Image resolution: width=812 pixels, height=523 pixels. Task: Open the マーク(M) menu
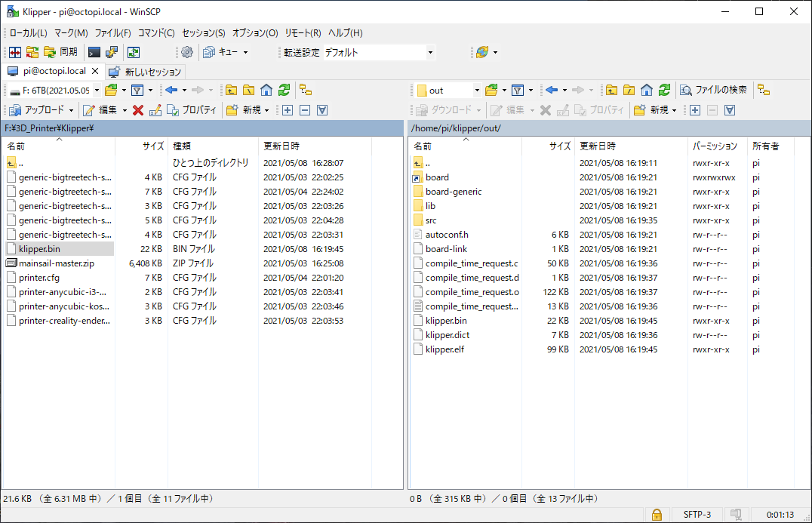point(71,33)
